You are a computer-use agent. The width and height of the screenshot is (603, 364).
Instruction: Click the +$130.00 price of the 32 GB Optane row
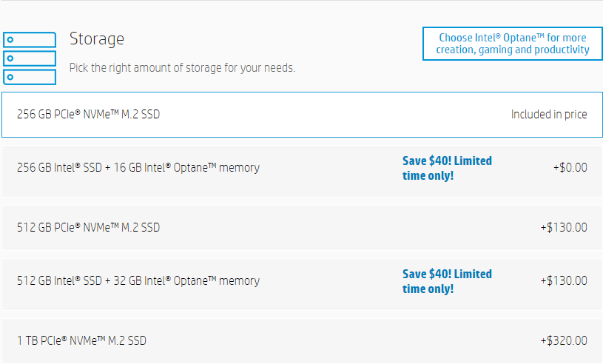(x=564, y=280)
